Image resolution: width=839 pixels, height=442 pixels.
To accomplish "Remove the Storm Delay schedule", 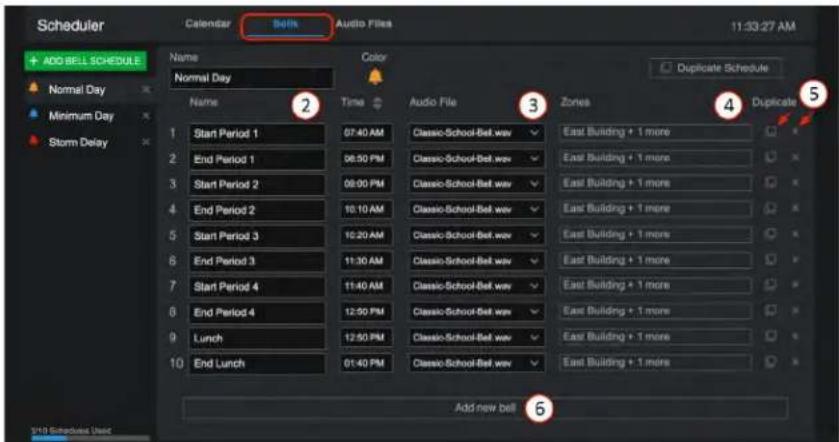I will 146,142.
